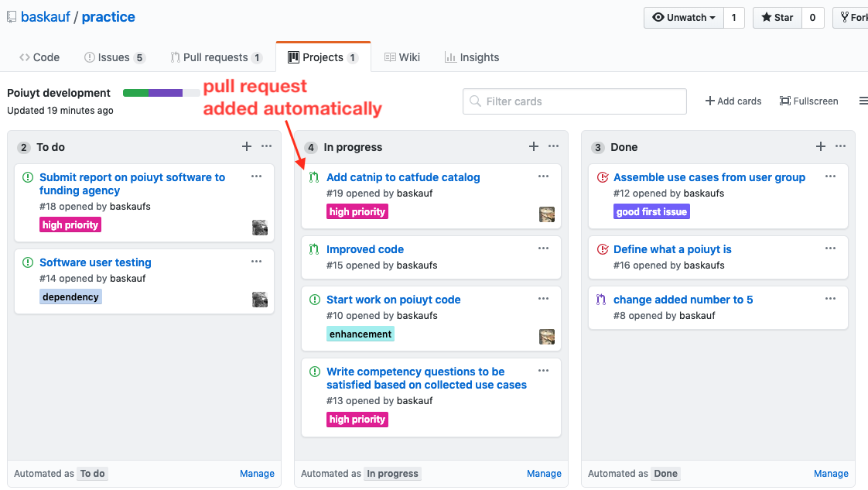868x490 pixels.
Task: Add a card to In progress column
Action: coord(534,146)
